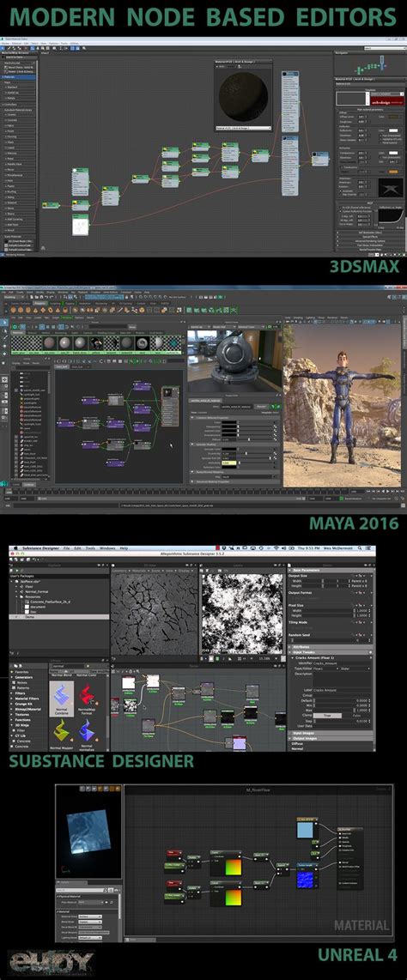Open the Noises category in Substance Library
The width and height of the screenshot is (407, 980).
point(21,682)
